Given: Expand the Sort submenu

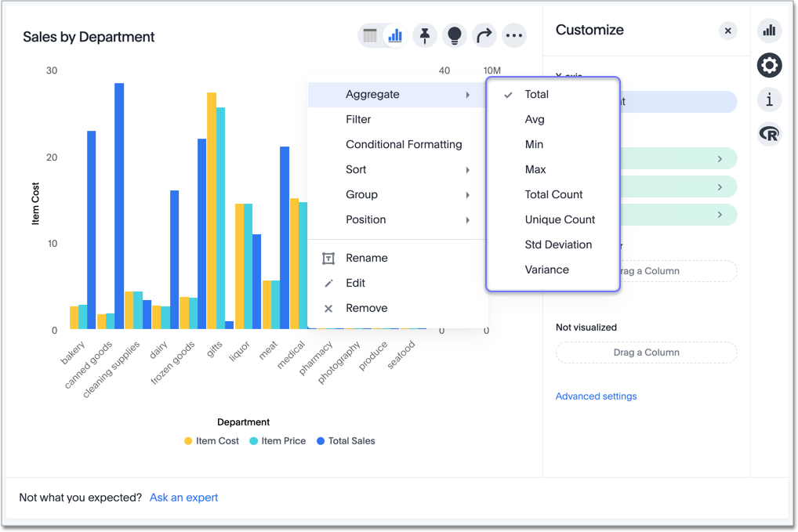Looking at the screenshot, I should pyautogui.click(x=356, y=169).
